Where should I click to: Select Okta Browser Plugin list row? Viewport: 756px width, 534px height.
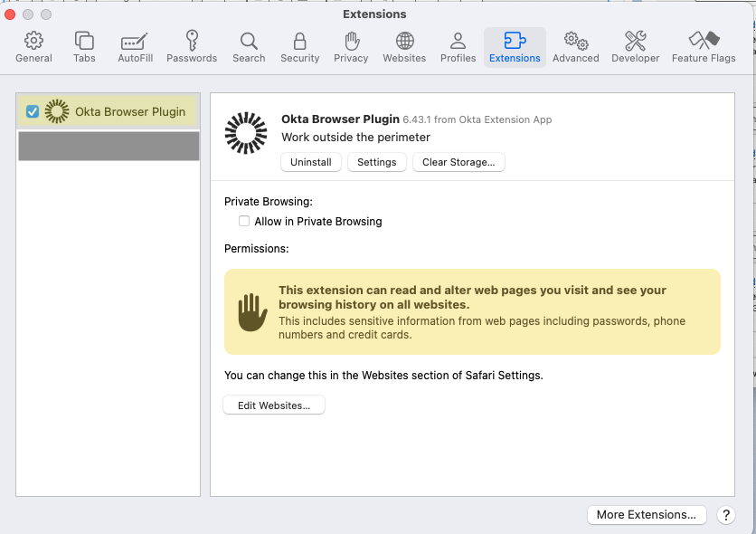[108, 111]
